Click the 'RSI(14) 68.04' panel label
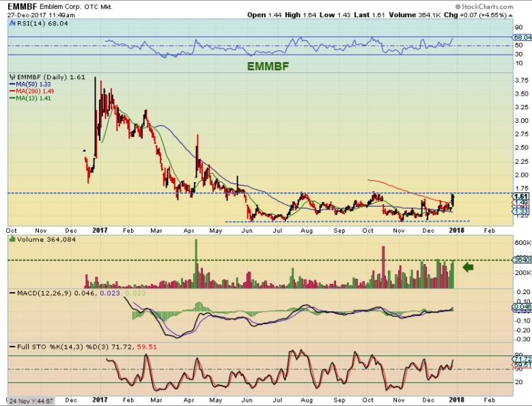Image resolution: width=532 pixels, height=406 pixels. tap(42, 23)
